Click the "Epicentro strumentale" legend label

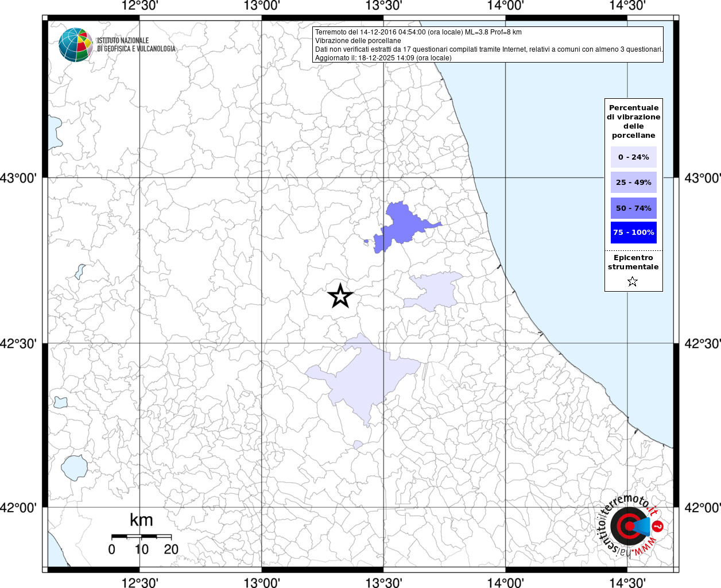tap(633, 262)
